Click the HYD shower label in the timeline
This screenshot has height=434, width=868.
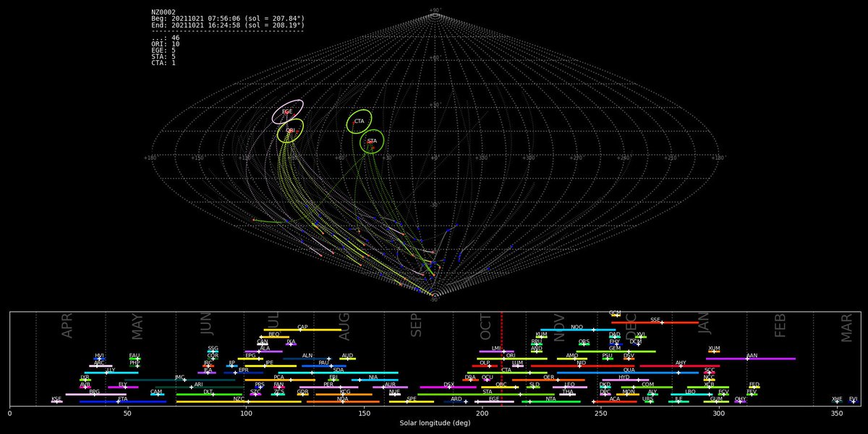point(624,377)
